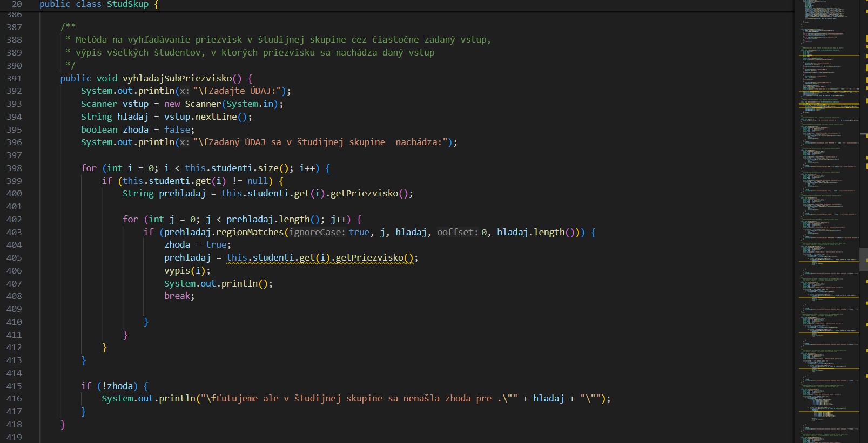Image resolution: width=868 pixels, height=443 pixels.
Task: Click 'zhoda' in the boolean declaration line
Action: tap(135, 130)
